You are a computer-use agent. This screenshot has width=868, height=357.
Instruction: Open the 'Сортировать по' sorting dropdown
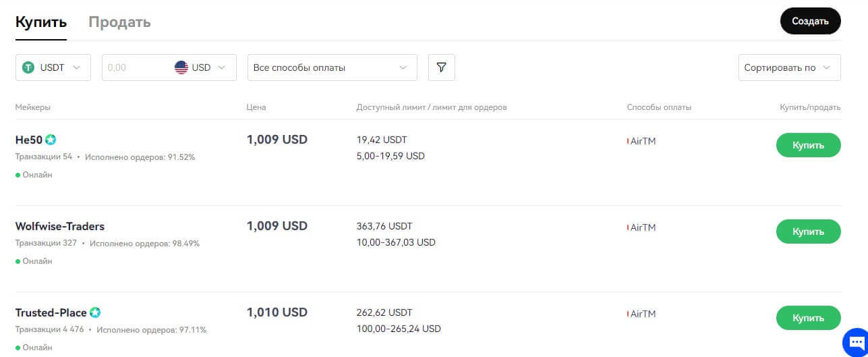[x=789, y=67]
